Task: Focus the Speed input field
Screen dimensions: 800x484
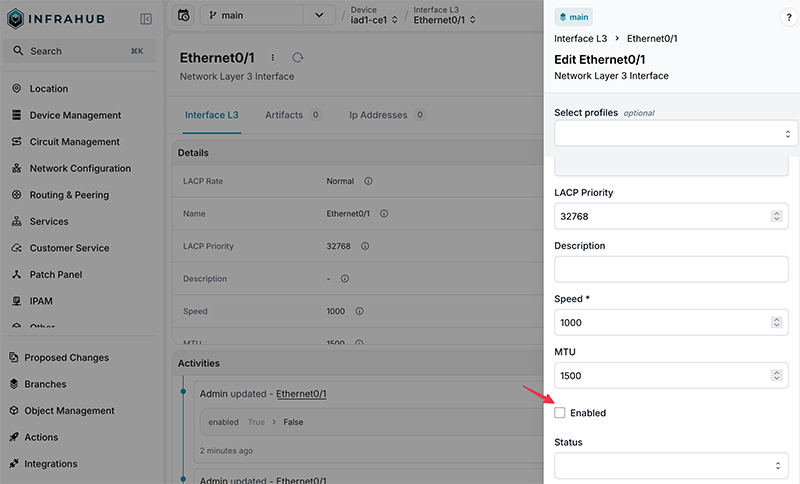Action: coord(671,322)
